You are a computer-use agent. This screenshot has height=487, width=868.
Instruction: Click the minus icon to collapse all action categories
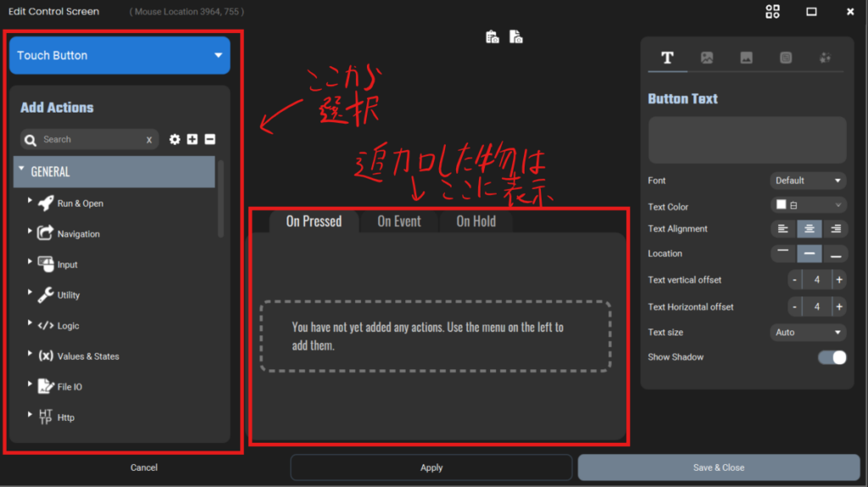[210, 140]
